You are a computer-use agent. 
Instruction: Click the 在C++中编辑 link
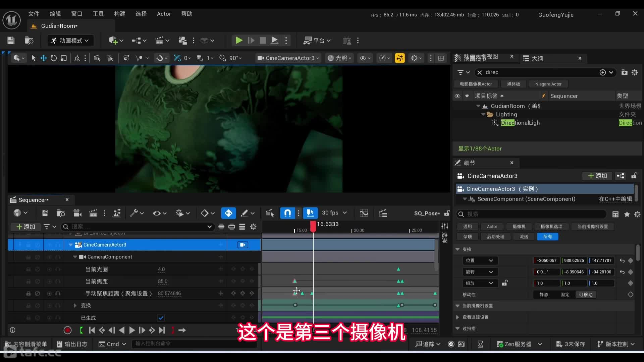[x=615, y=199]
